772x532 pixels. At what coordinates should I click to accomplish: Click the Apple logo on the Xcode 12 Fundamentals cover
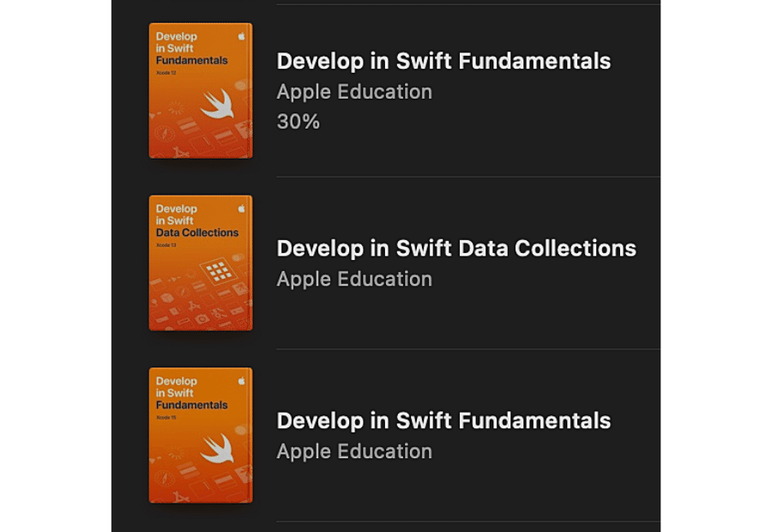(241, 37)
